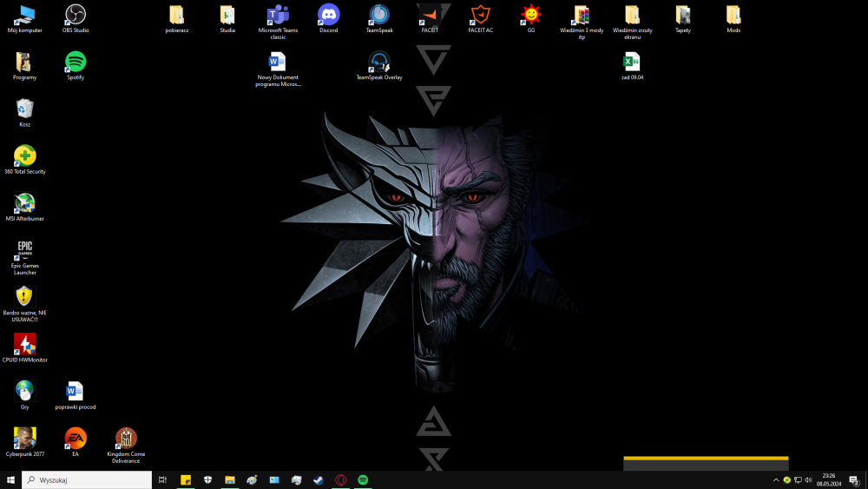The width and height of the screenshot is (868, 489).
Task: Select the FACEIT AC desktop icon
Action: tap(480, 15)
